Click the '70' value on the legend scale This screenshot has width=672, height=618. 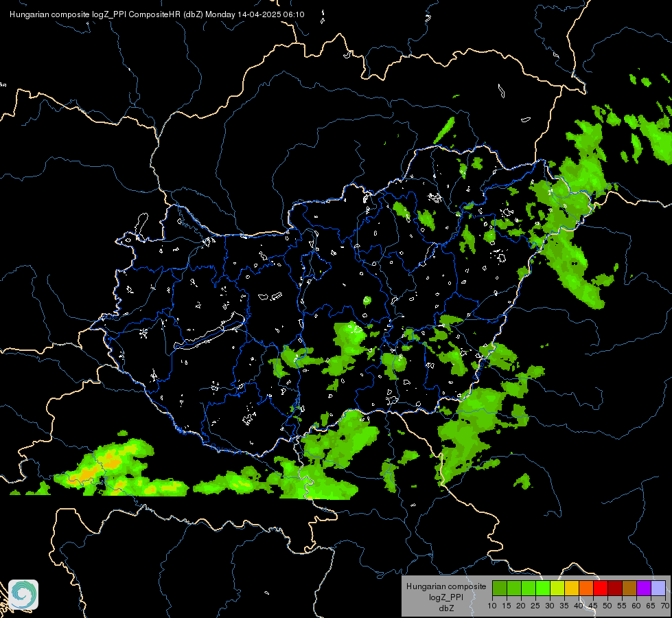[x=664, y=606]
